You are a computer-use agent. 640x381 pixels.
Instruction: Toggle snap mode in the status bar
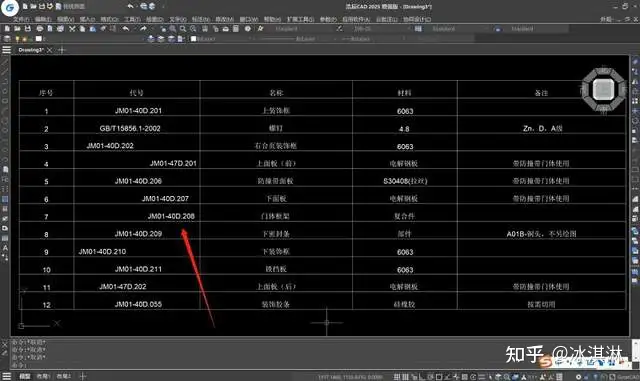pyautogui.click(x=397, y=377)
